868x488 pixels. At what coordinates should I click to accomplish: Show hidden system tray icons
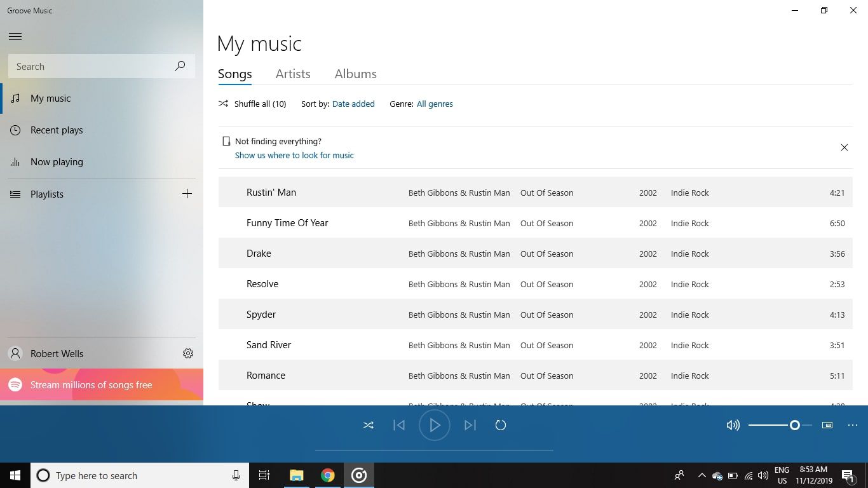click(702, 475)
